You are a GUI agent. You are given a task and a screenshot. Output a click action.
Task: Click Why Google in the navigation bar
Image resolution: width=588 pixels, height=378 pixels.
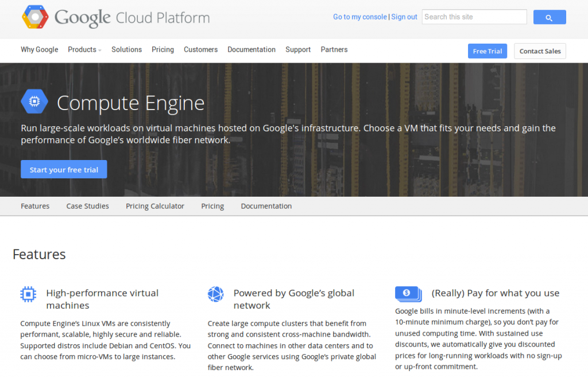pos(39,50)
